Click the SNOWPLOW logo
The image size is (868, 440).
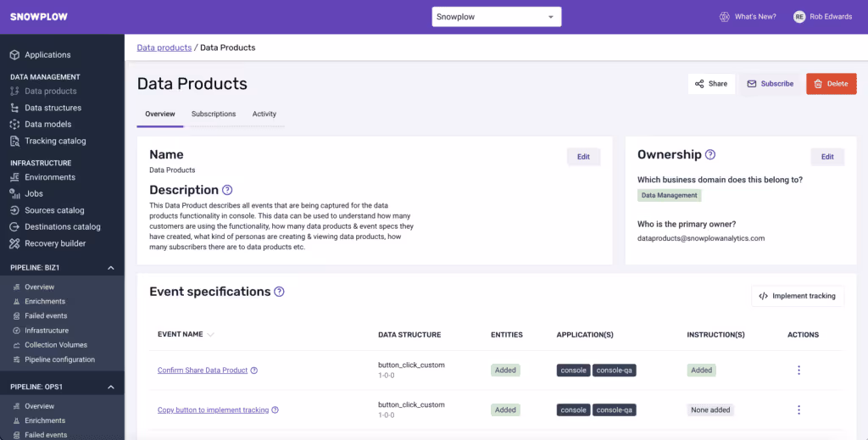[x=39, y=17]
